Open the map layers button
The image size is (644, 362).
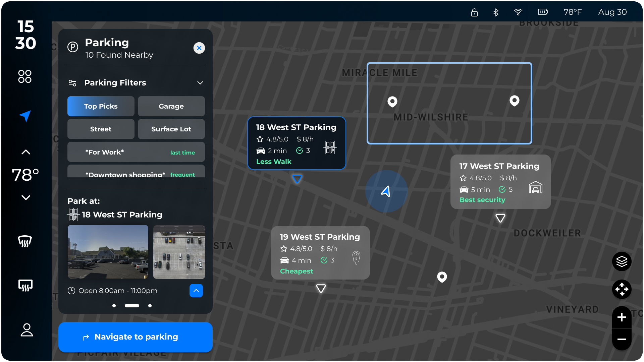coord(622,261)
